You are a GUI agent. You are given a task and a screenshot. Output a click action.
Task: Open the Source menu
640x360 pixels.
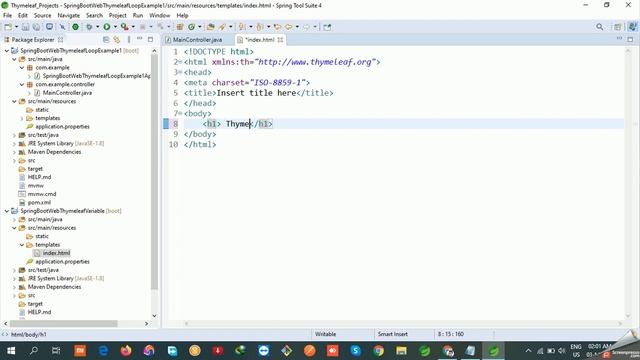pyautogui.click(x=42, y=15)
